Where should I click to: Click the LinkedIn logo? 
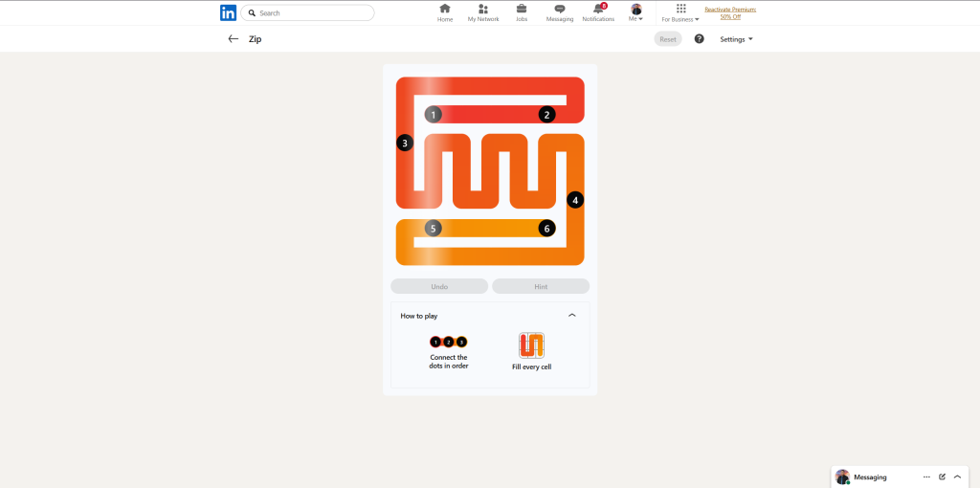tap(228, 12)
